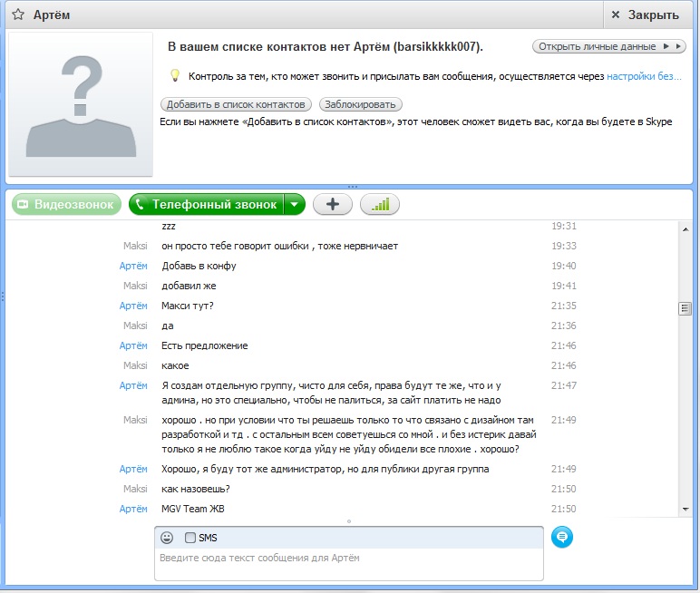
Task: Enable the SMS checkbox
Action: (x=190, y=538)
